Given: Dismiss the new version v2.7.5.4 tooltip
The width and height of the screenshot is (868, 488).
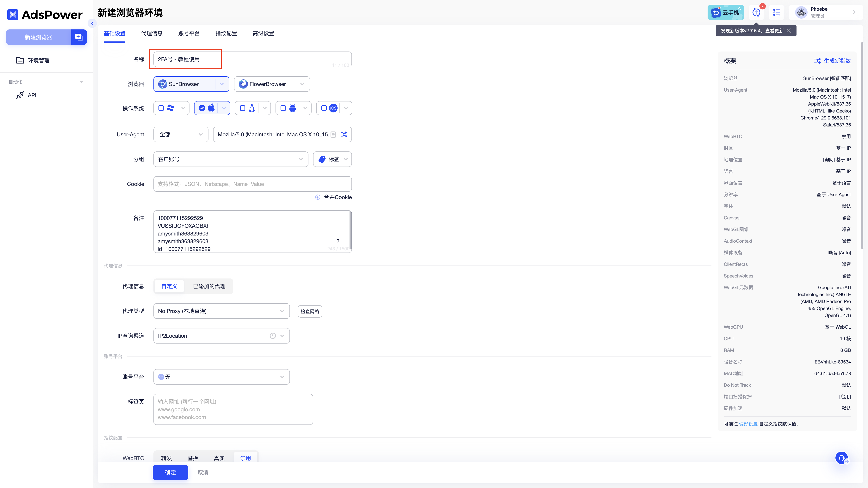Looking at the screenshot, I should pyautogui.click(x=789, y=31).
